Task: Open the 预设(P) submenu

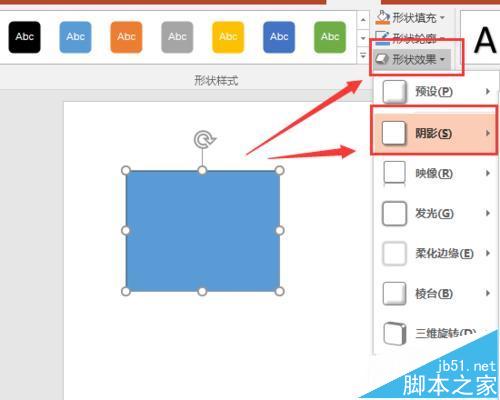Action: coord(435,91)
